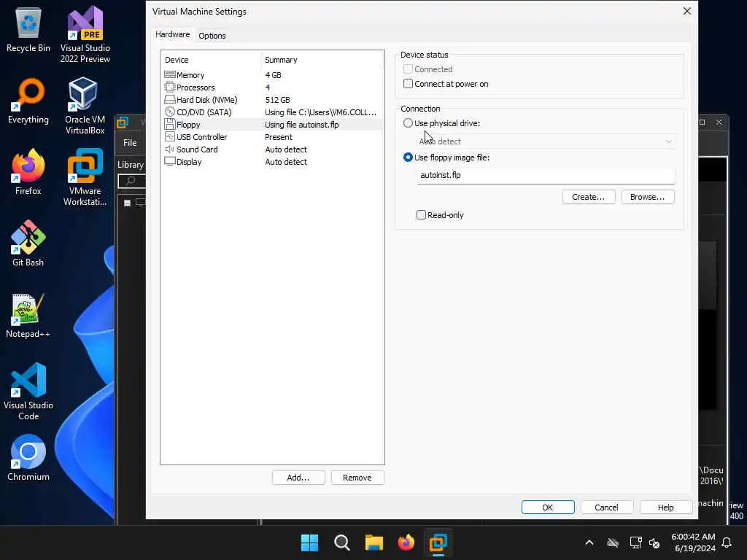Open Oracle VM VirtualBox shortcut
The height and width of the screenshot is (560, 747).
85,106
